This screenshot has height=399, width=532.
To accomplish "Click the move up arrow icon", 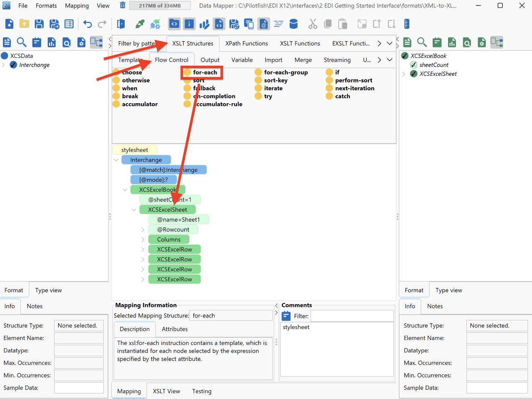I will pyautogui.click(x=377, y=24).
